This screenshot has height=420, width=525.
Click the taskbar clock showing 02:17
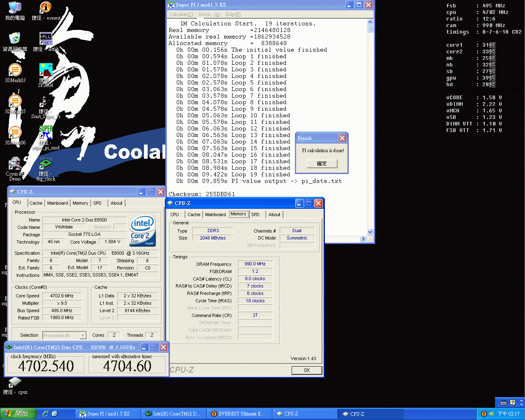pos(509,414)
